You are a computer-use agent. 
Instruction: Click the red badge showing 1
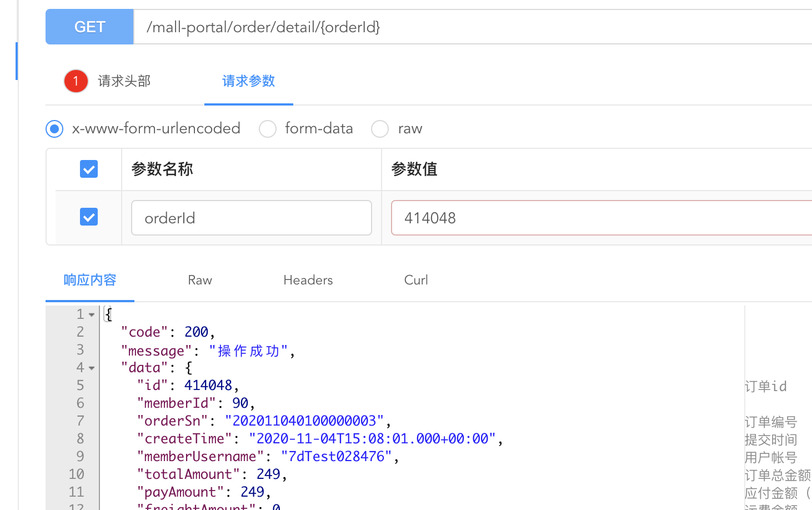click(x=76, y=81)
